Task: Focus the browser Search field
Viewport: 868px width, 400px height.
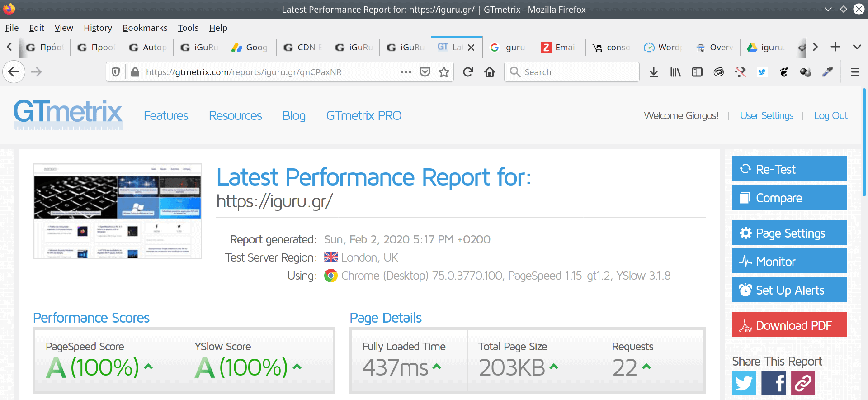Action: (x=572, y=72)
